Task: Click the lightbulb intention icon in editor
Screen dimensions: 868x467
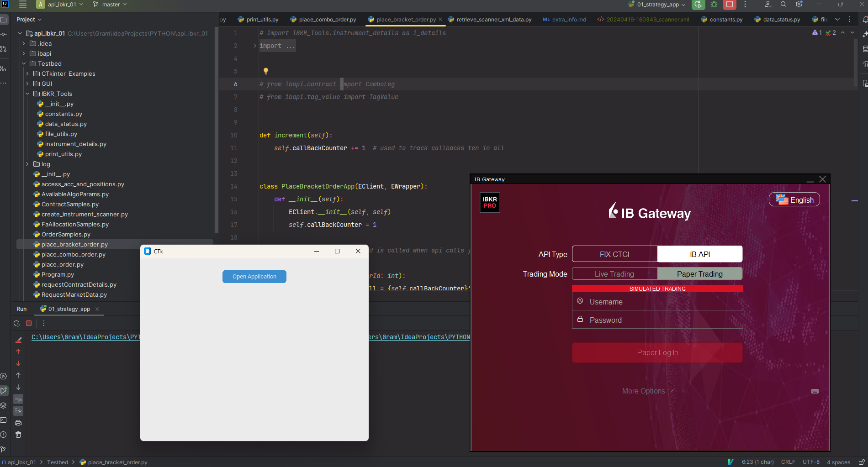Action: coord(265,71)
